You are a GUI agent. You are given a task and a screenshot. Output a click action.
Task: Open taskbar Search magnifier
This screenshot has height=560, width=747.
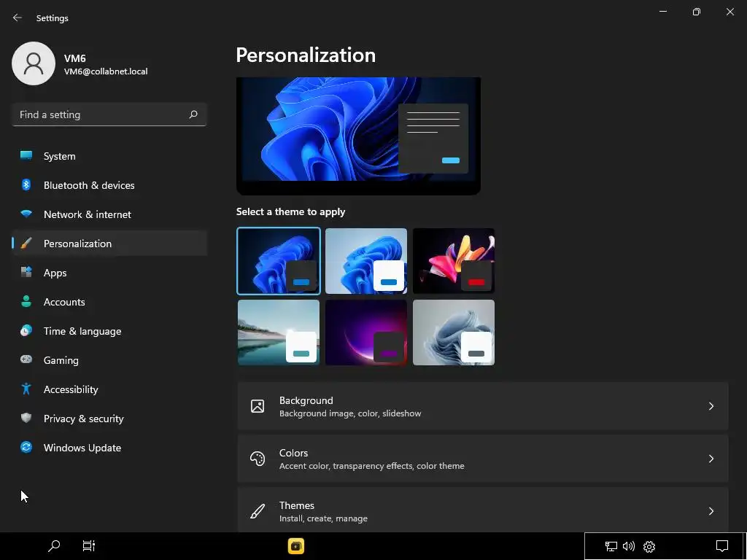tap(54, 545)
